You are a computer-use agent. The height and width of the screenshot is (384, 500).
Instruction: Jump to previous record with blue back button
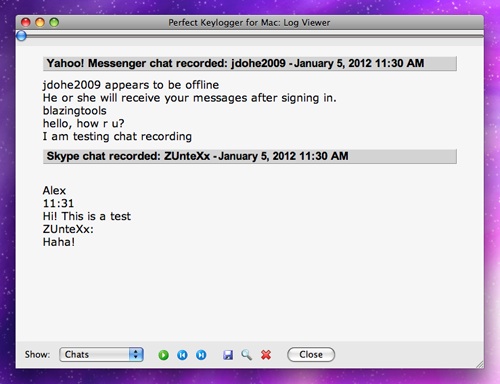tap(182, 355)
